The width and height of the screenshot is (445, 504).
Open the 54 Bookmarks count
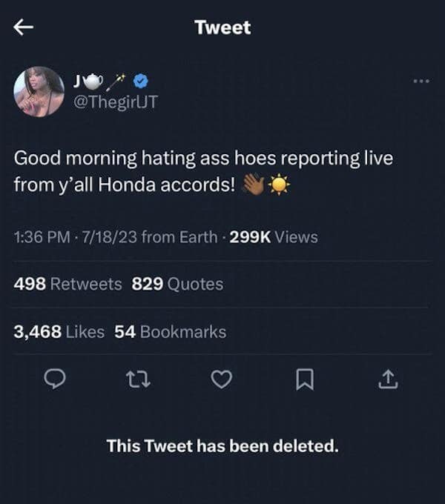coord(170,332)
